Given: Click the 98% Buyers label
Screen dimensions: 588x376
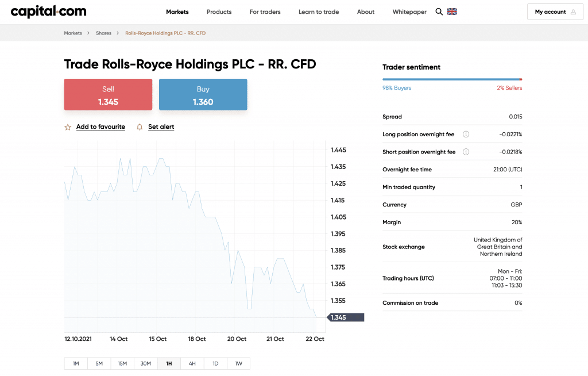Looking at the screenshot, I should [x=397, y=88].
